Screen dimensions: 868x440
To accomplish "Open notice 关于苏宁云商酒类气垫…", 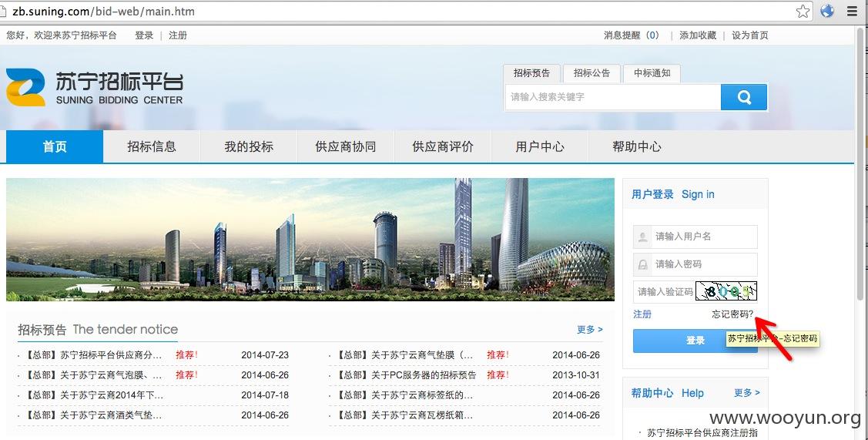I will (x=94, y=415).
